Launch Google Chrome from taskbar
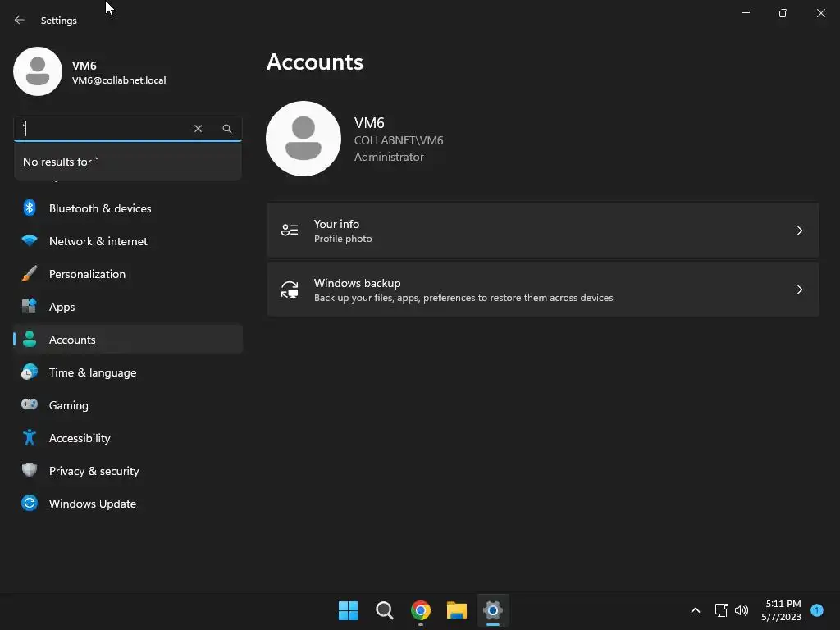Viewport: 840px width, 630px height. (x=421, y=610)
